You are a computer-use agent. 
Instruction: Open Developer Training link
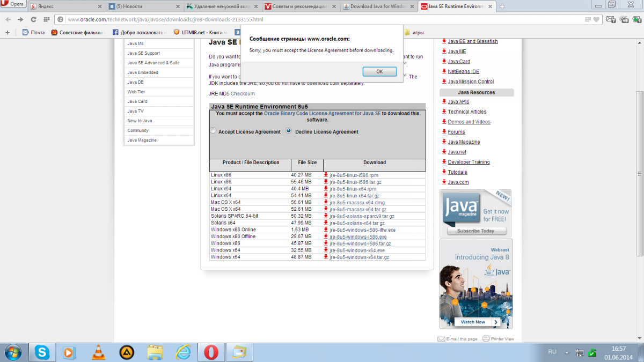[469, 162]
